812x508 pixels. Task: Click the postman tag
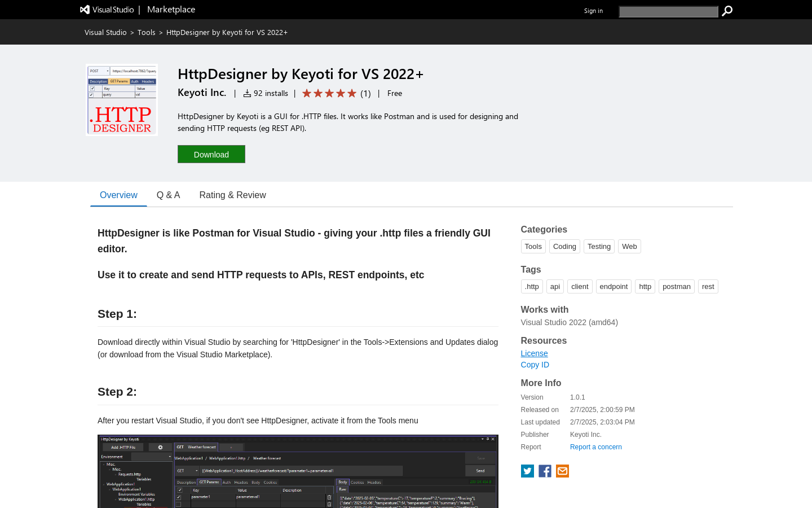[x=677, y=287]
